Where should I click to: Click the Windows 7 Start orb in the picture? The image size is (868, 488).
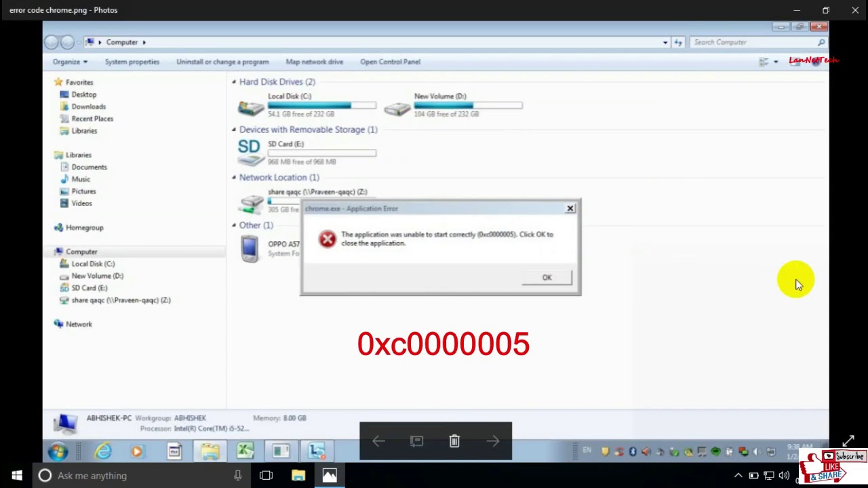click(58, 451)
